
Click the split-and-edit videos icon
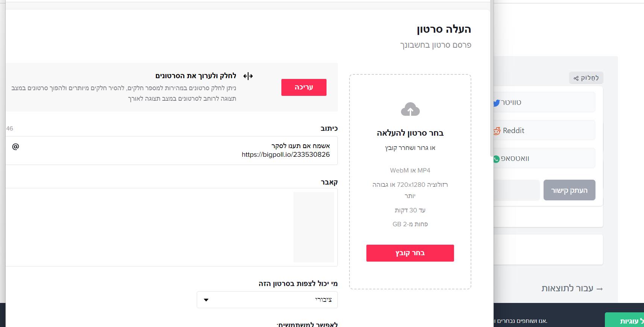click(x=248, y=76)
